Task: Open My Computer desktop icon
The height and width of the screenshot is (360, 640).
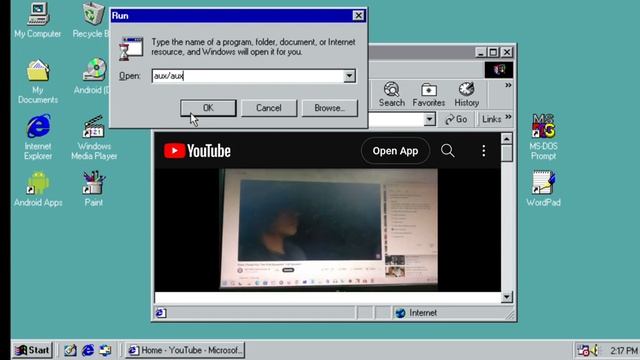Action: pos(38,20)
